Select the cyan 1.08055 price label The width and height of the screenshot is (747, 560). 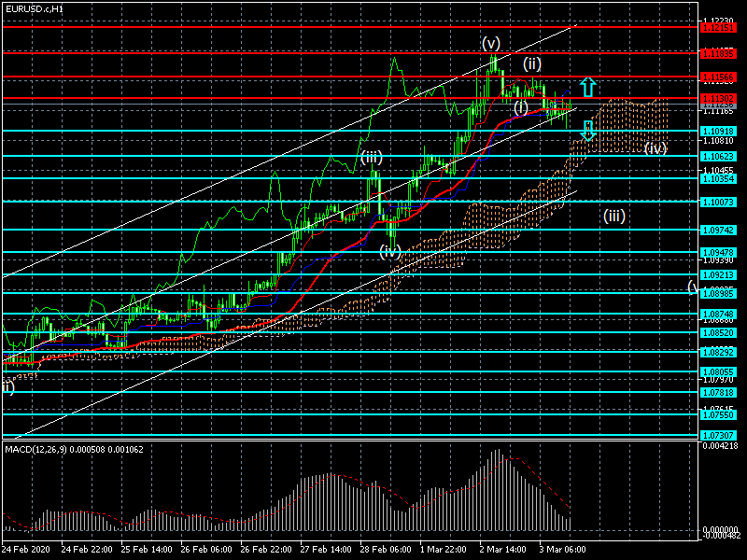(x=718, y=371)
